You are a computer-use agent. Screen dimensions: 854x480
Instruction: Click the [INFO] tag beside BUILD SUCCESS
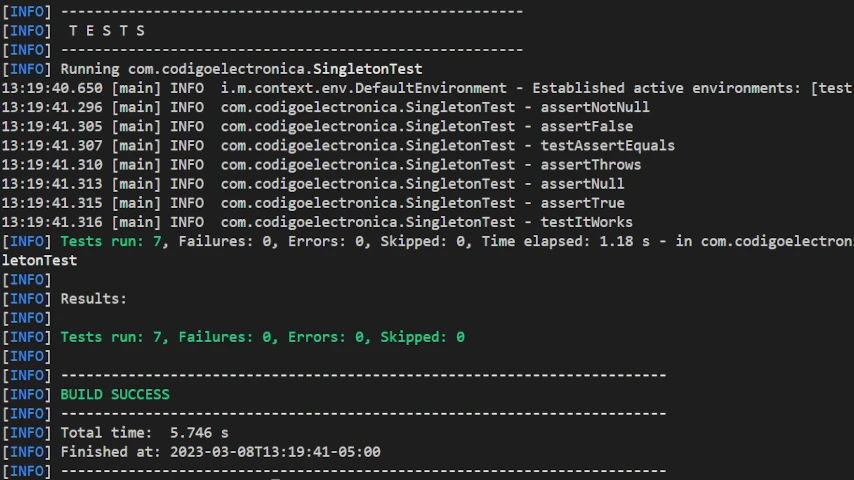click(x=27, y=394)
